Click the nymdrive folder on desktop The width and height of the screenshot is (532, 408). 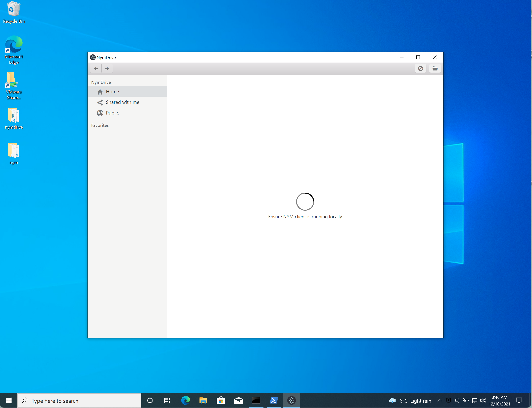pos(14,118)
